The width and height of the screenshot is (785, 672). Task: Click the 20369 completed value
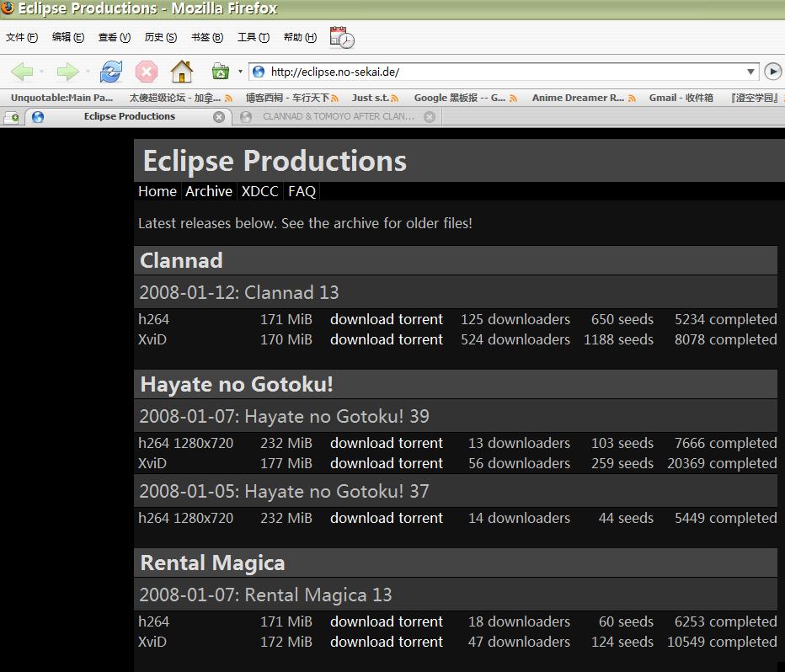click(722, 463)
